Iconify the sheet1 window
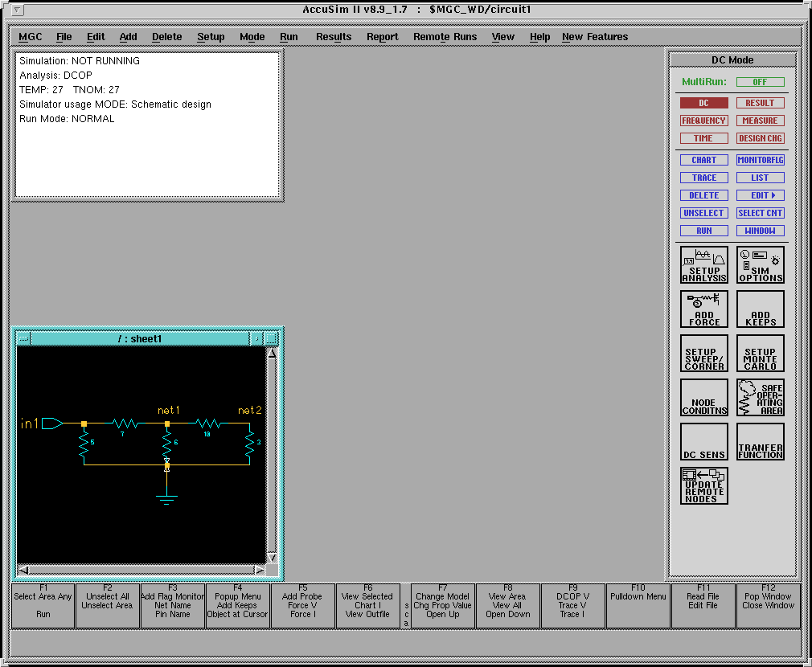The image size is (812, 667). (256, 339)
